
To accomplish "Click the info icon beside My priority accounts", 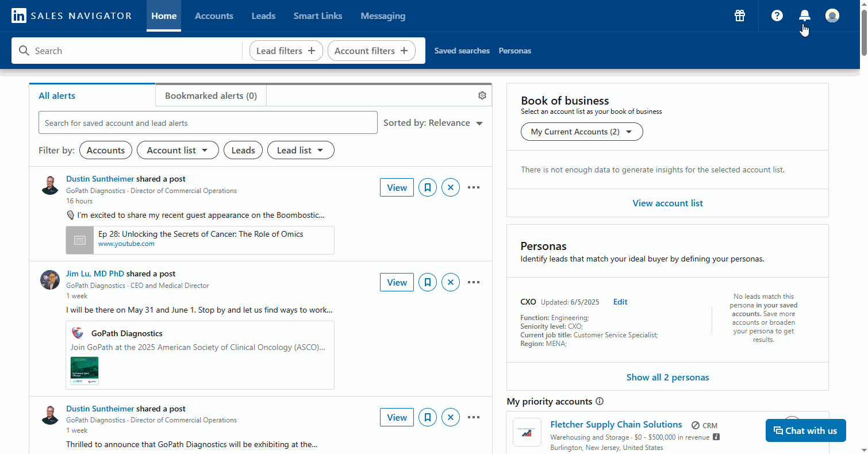I will [x=600, y=401].
